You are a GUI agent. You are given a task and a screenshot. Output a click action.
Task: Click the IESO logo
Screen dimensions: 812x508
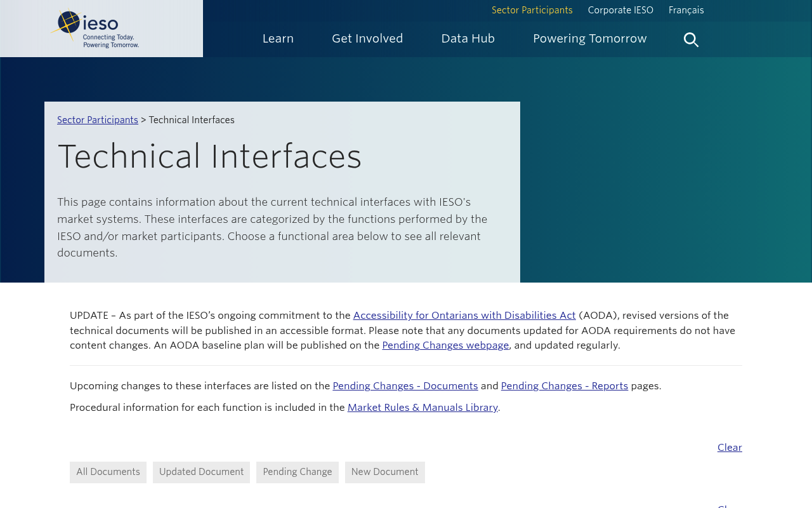pyautogui.click(x=95, y=29)
